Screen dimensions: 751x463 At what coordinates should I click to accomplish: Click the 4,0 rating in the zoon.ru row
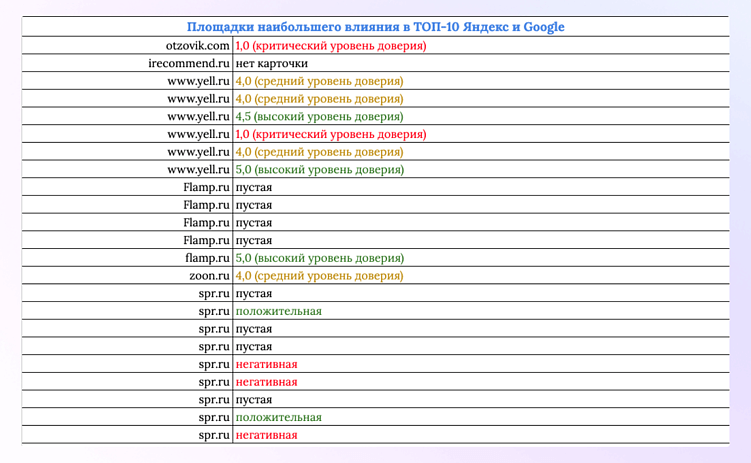pyautogui.click(x=319, y=276)
